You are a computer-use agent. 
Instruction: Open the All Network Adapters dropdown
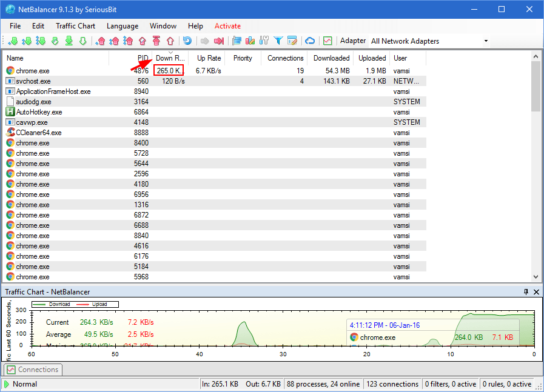pyautogui.click(x=486, y=41)
